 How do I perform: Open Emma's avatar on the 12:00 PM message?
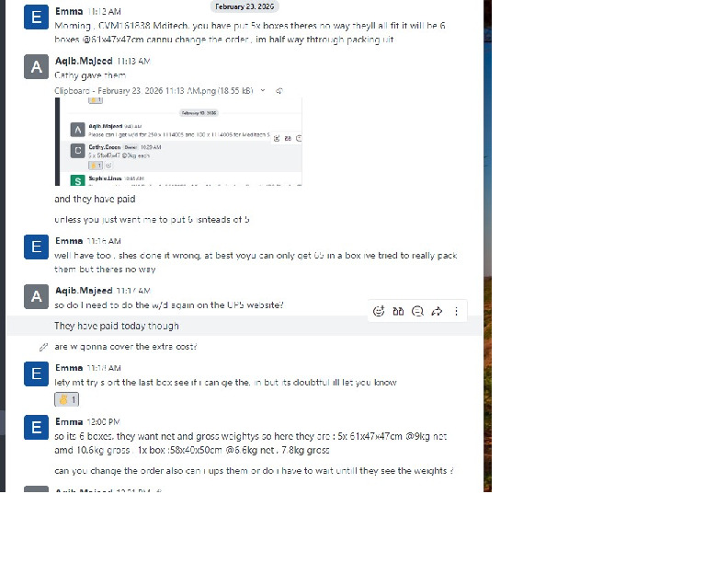pyautogui.click(x=36, y=428)
